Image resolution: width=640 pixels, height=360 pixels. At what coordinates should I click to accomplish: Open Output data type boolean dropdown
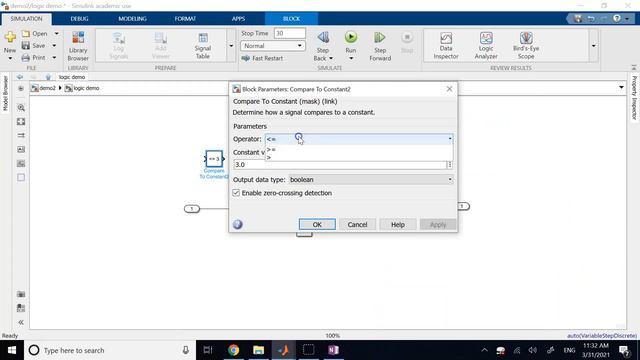pos(371,180)
